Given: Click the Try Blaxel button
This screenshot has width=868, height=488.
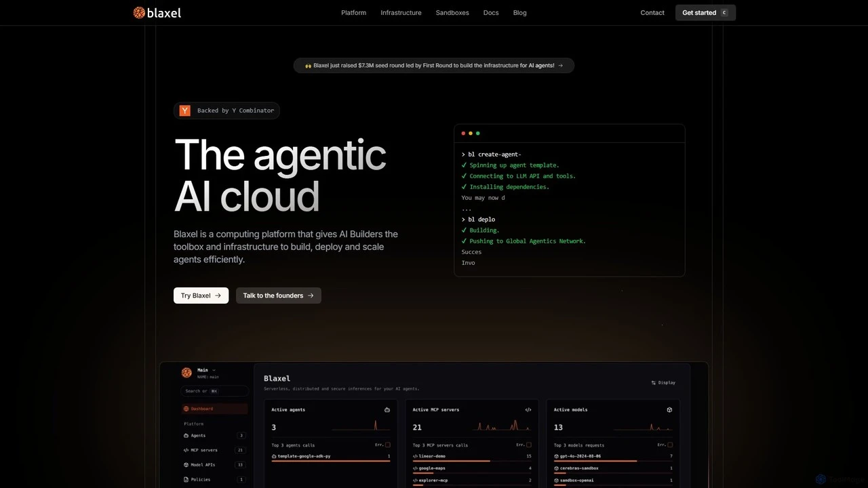Looking at the screenshot, I should [201, 296].
